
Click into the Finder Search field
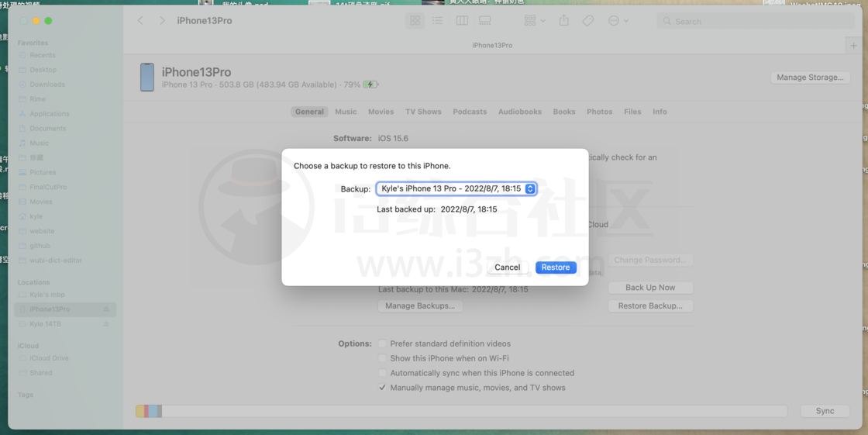pos(756,21)
